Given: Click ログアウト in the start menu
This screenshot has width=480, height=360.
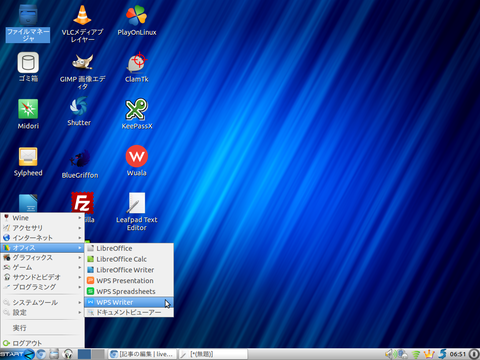Looking at the screenshot, I should point(42,343).
